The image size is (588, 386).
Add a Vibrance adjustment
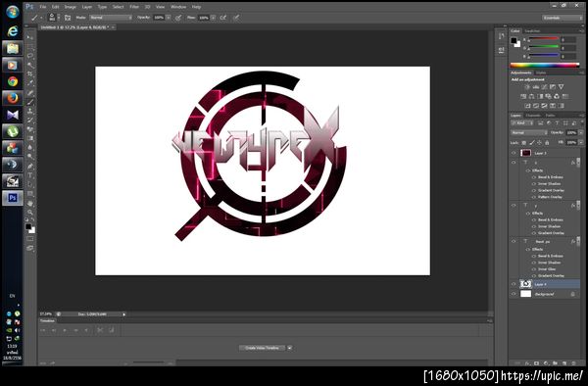pyautogui.click(x=561, y=87)
